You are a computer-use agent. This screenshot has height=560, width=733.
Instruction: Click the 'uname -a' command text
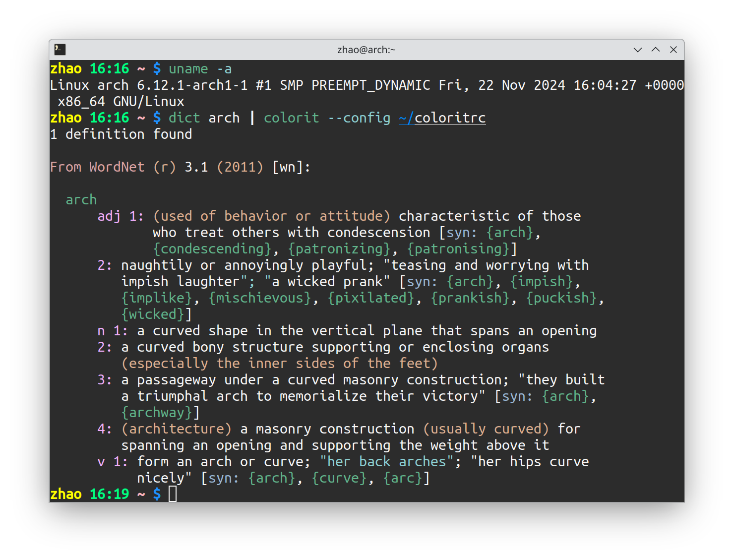coord(200,68)
